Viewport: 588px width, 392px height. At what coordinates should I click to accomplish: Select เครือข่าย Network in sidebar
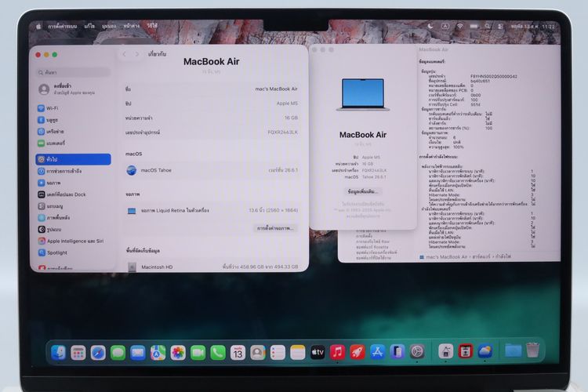pos(73,132)
